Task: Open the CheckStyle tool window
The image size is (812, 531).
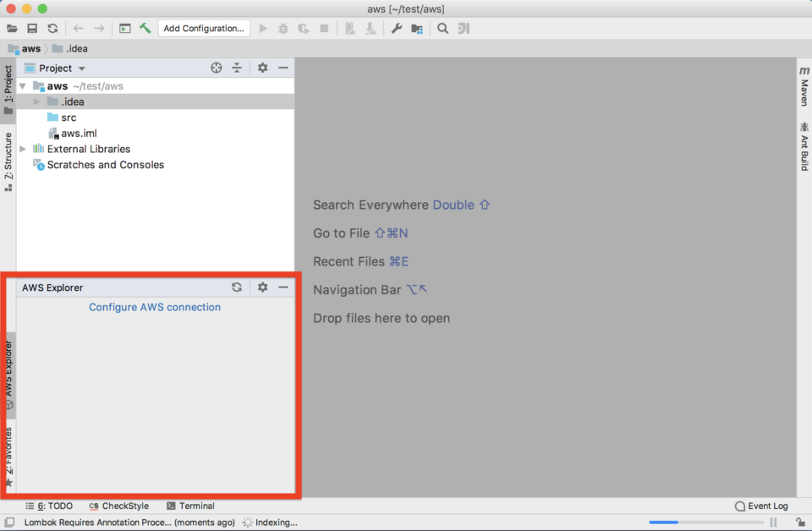Action: click(x=118, y=506)
